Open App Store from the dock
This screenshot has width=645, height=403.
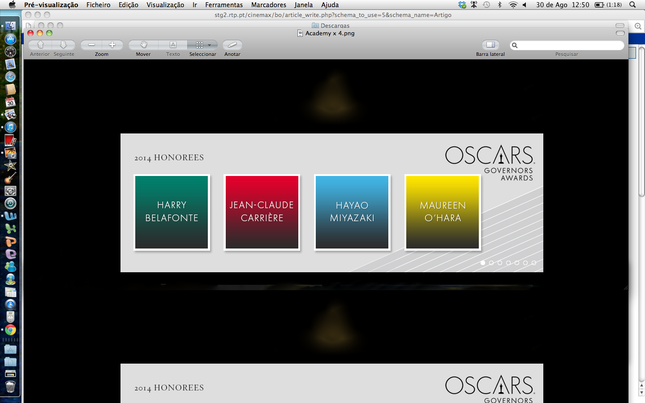tap(10, 39)
